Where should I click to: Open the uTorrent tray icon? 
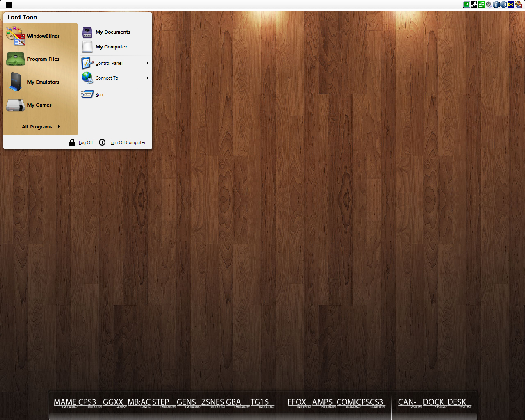[x=467, y=5]
